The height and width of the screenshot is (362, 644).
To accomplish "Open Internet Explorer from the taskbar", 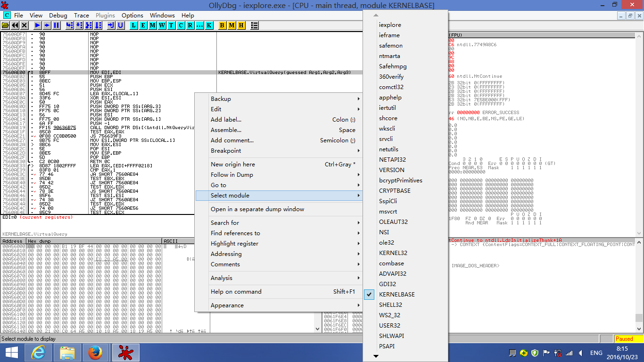I will coord(38,353).
